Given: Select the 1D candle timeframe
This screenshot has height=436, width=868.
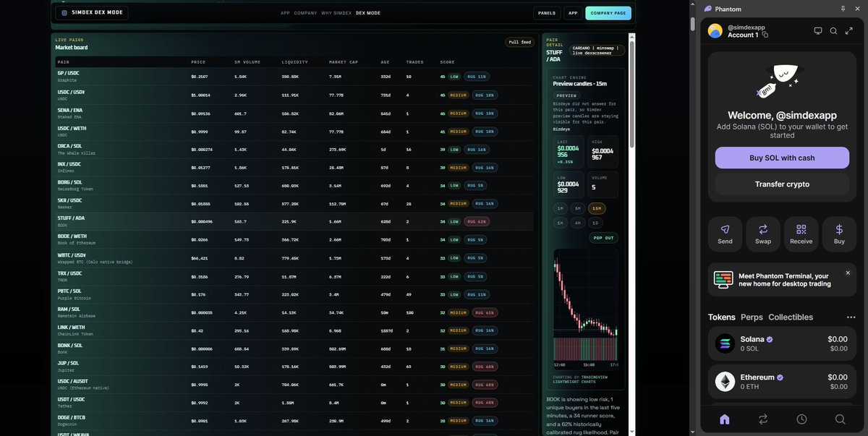Looking at the screenshot, I should click(x=595, y=223).
